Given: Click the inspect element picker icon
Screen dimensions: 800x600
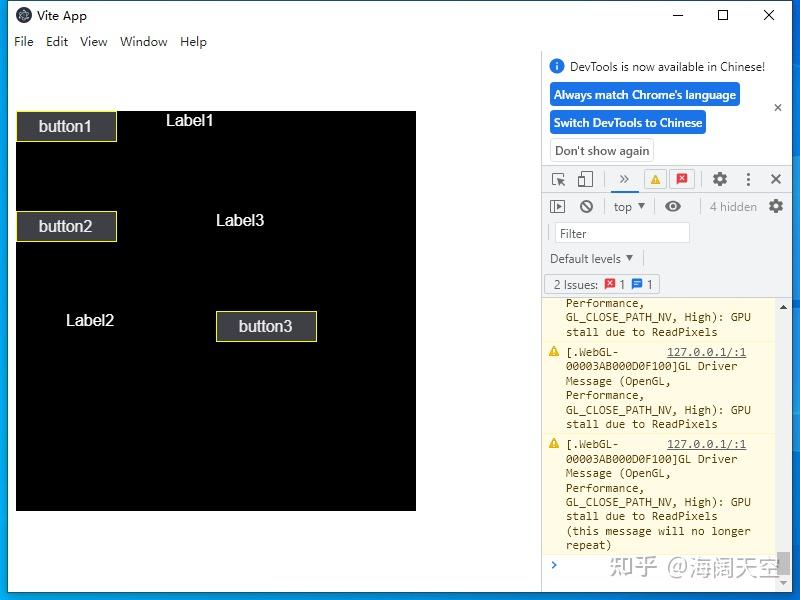Looking at the screenshot, I should coord(559,180).
